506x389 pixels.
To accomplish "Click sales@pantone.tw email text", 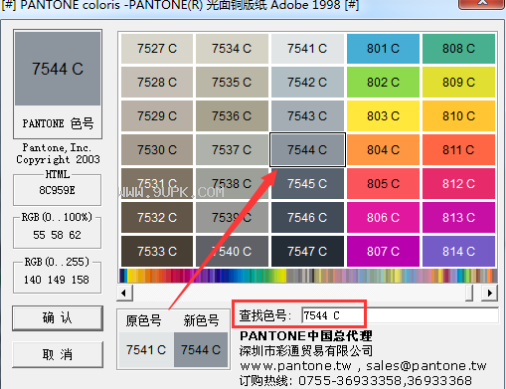I will (x=426, y=366).
